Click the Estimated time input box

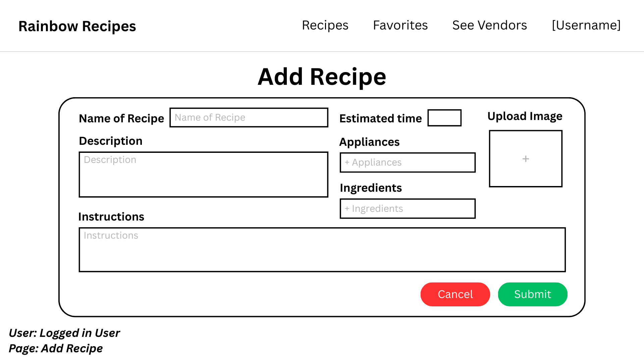[x=444, y=118]
